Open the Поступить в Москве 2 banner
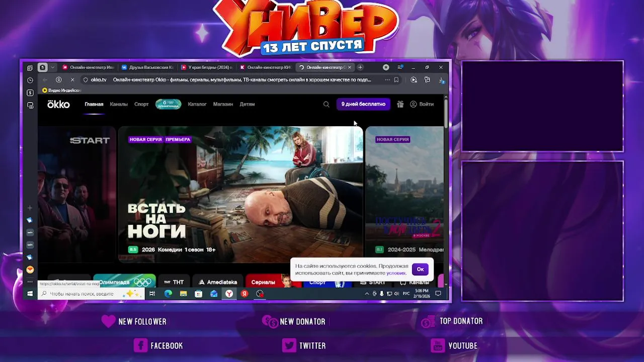The height and width of the screenshot is (362, 644). (405, 194)
